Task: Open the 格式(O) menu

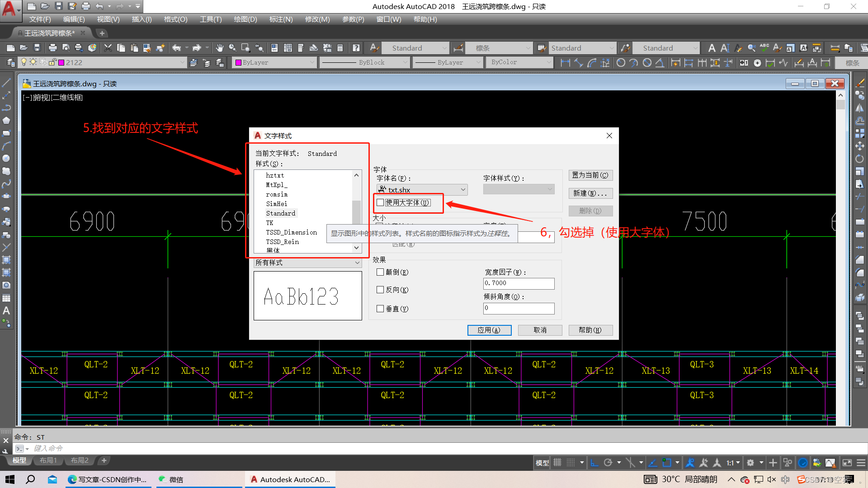Action: [x=175, y=19]
